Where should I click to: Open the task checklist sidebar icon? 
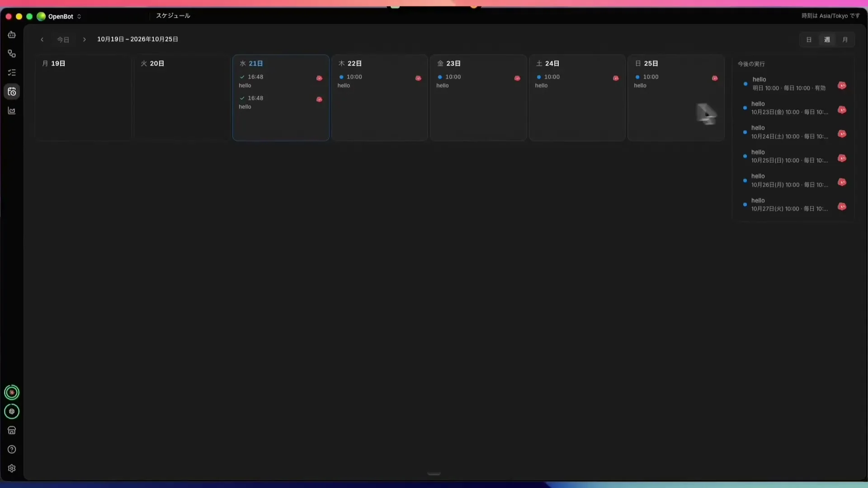tap(12, 73)
